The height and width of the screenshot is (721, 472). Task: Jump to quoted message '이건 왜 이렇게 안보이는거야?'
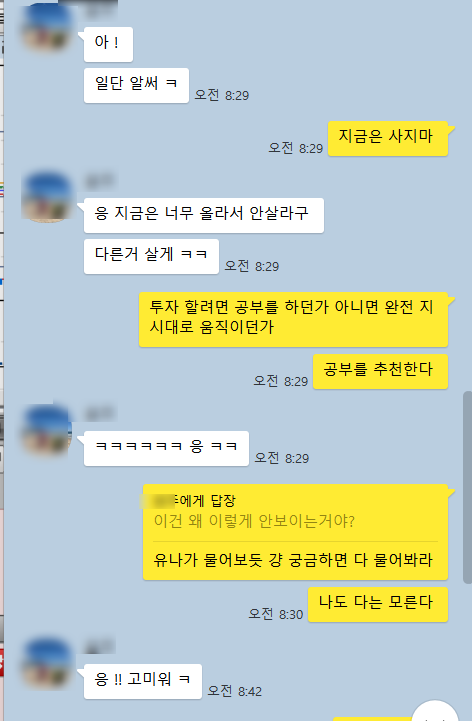(x=254, y=521)
